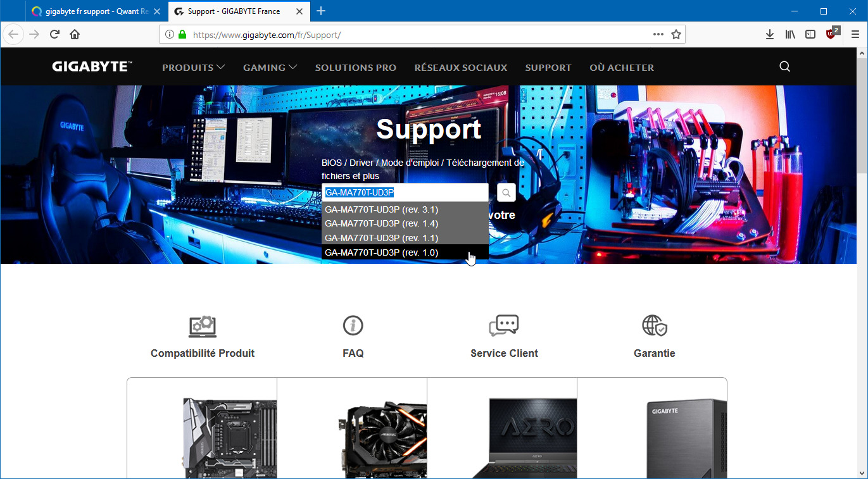
Task: Go to SUPPORT in the navigation bar
Action: 548,67
